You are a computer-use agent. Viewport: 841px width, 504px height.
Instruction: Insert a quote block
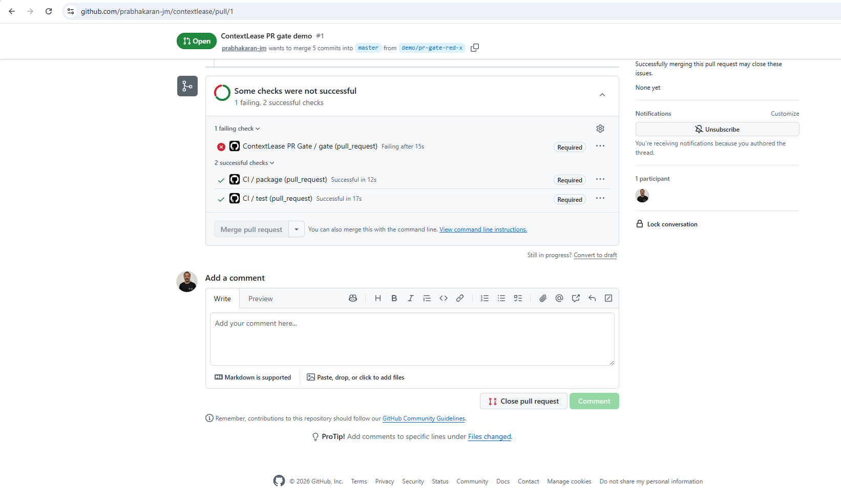pos(427,298)
